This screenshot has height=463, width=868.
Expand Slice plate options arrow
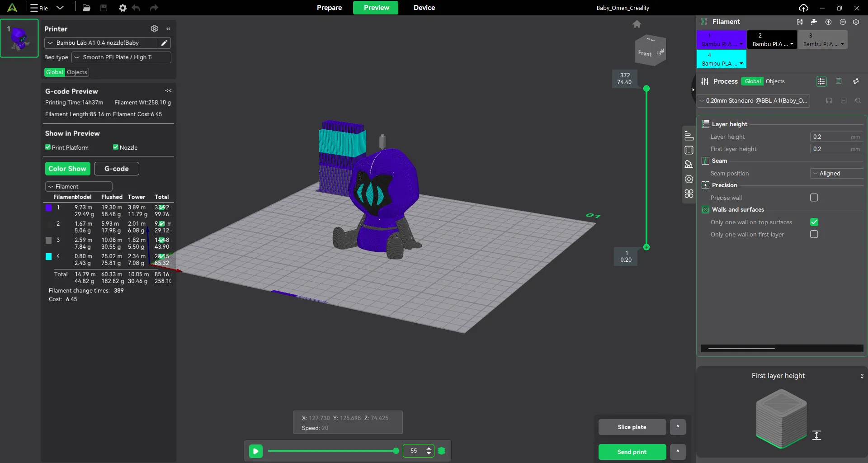coord(678,427)
